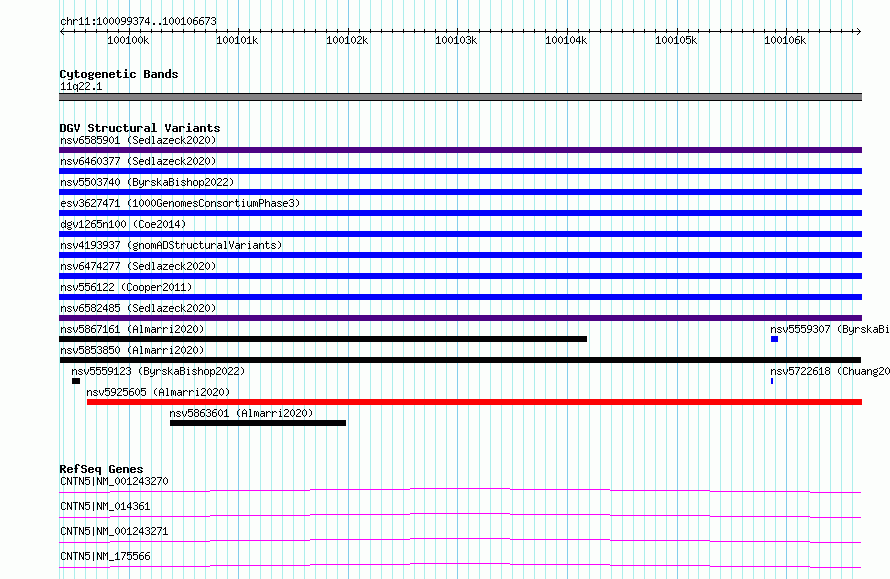Click the gray 11q22.1 cytogenetic band bar
890x579 pixels.
pyautogui.click(x=460, y=97)
